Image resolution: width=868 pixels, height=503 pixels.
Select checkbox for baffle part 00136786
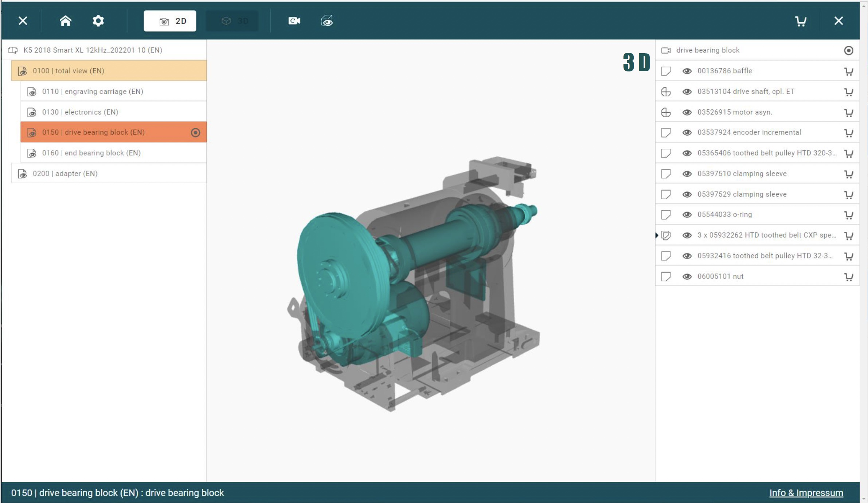pyautogui.click(x=666, y=71)
